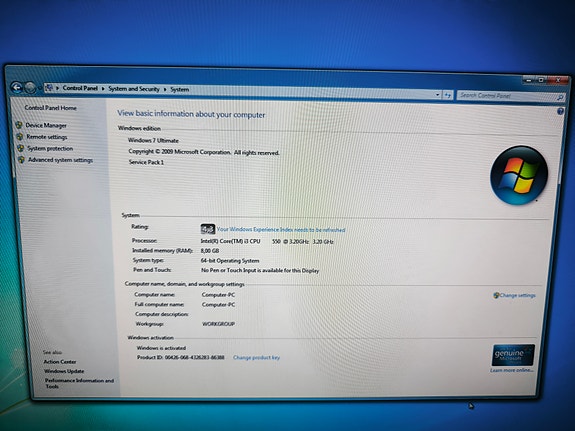The height and width of the screenshot is (431, 575).
Task: Open Windows Update under See also
Action: 64,371
